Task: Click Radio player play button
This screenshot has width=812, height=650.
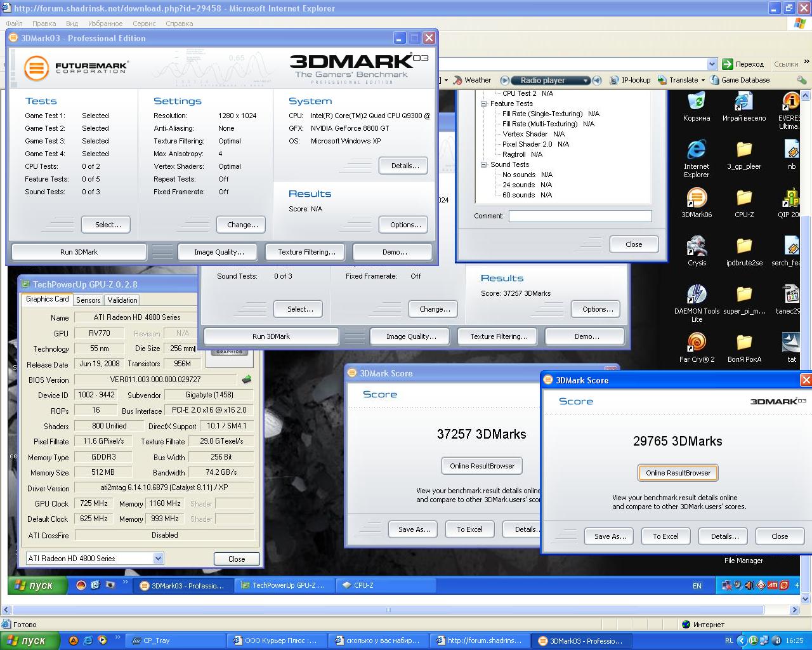Action: (x=505, y=81)
